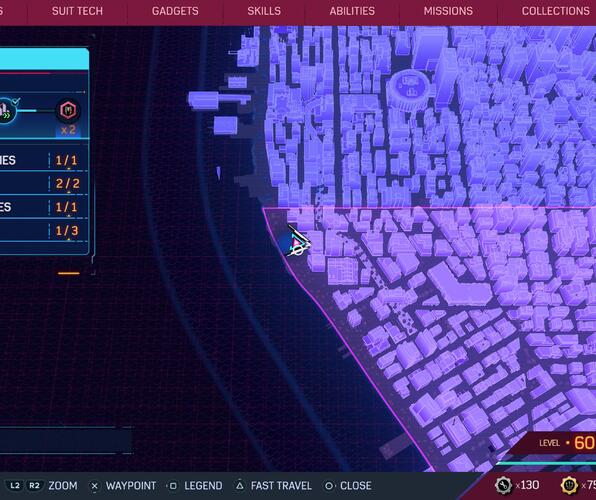Click the circular building on the map
Screen dimensions: 596x500
(x=410, y=89)
